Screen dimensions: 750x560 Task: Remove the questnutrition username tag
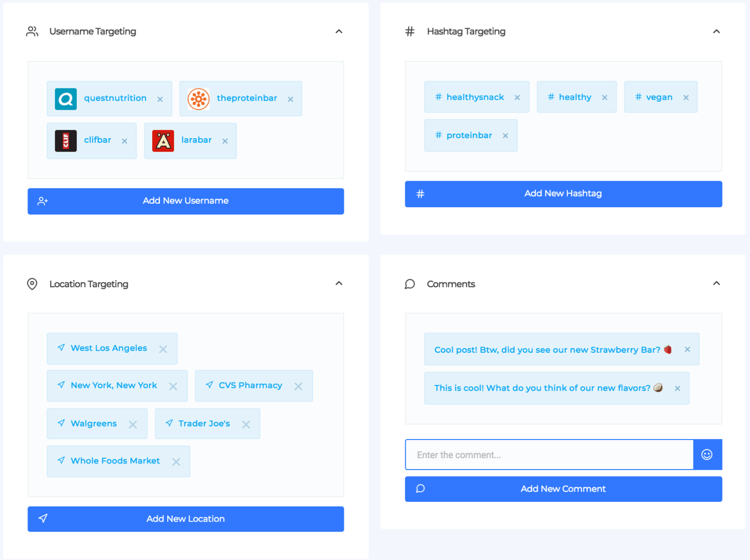(x=160, y=99)
